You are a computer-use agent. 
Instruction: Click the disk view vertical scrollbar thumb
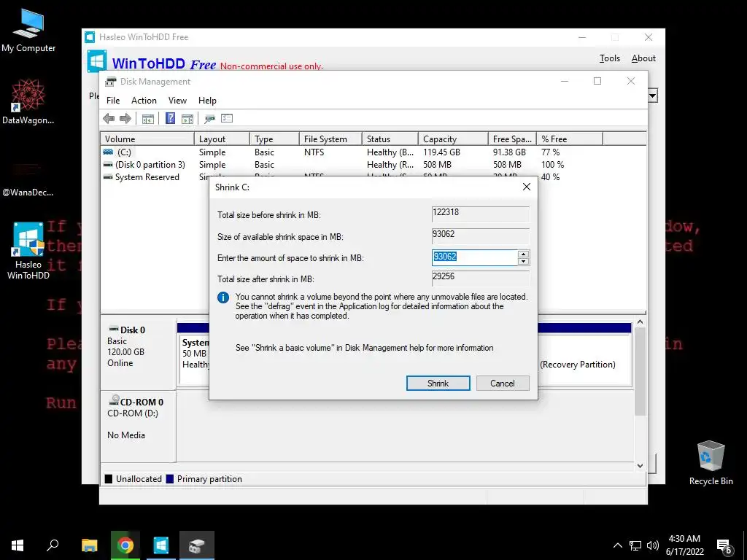[x=640, y=371]
